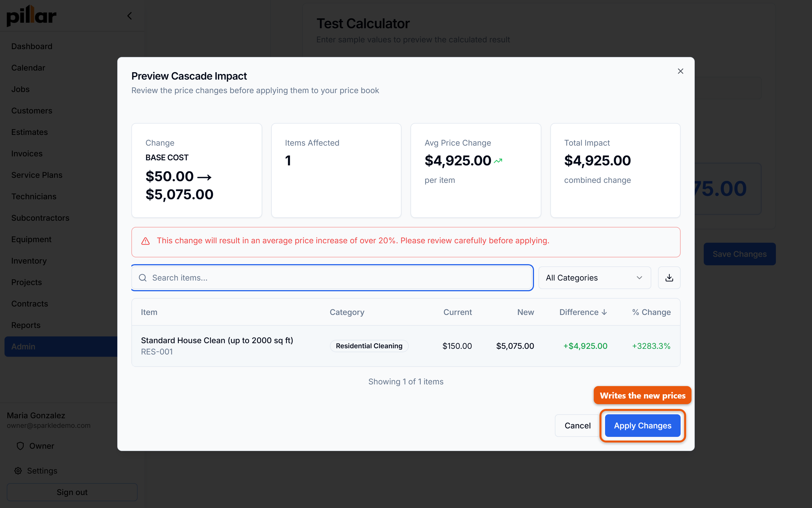Open Inventory section
The height and width of the screenshot is (508, 812).
pyautogui.click(x=29, y=261)
